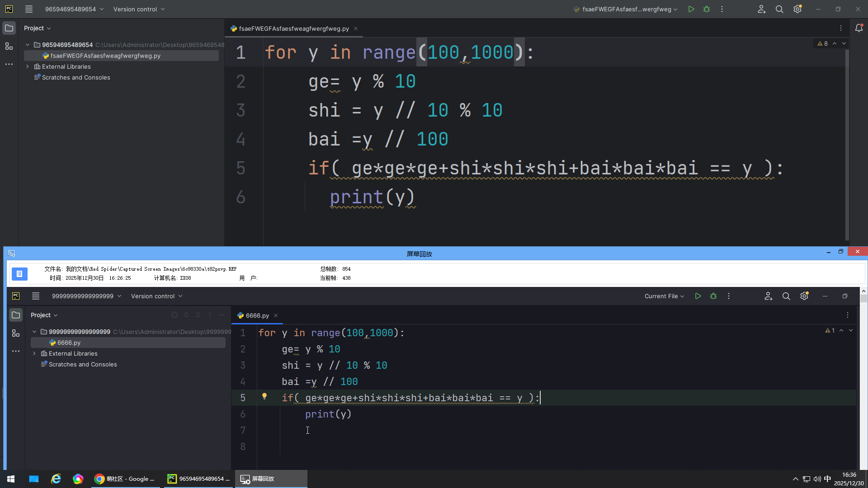Image resolution: width=868 pixels, height=488 pixels.
Task: Open the Structure tool window icon
Action: 9,46
